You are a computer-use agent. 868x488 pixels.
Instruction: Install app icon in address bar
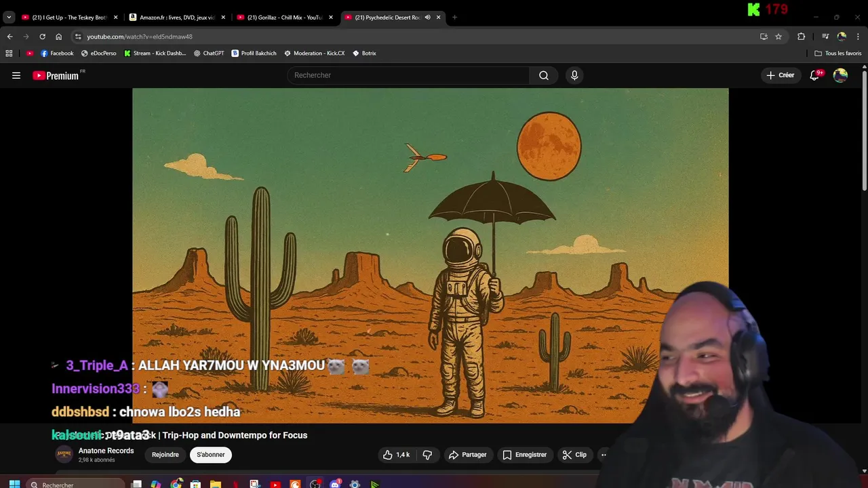[x=764, y=37]
